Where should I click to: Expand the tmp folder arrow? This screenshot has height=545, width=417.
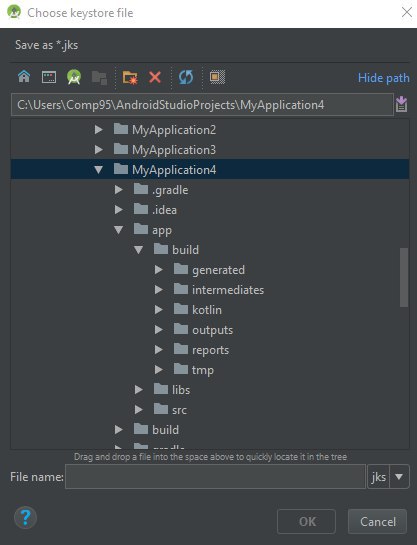pyautogui.click(x=158, y=369)
